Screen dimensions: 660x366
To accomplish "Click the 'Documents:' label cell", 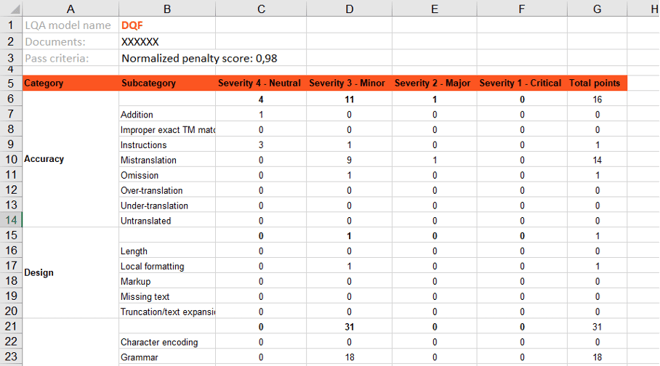I will point(71,42).
